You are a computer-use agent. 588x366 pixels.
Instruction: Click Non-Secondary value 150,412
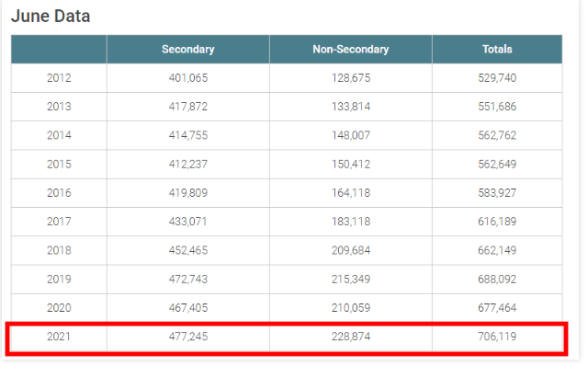351,164
